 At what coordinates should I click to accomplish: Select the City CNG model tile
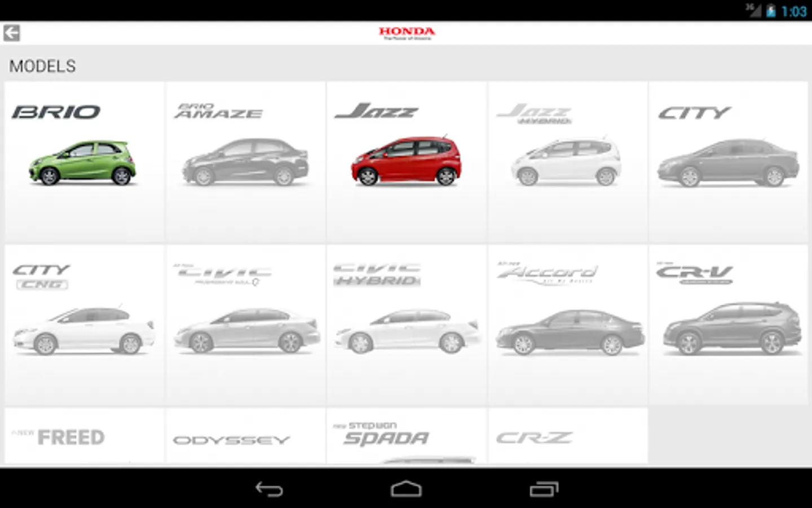pos(85,325)
